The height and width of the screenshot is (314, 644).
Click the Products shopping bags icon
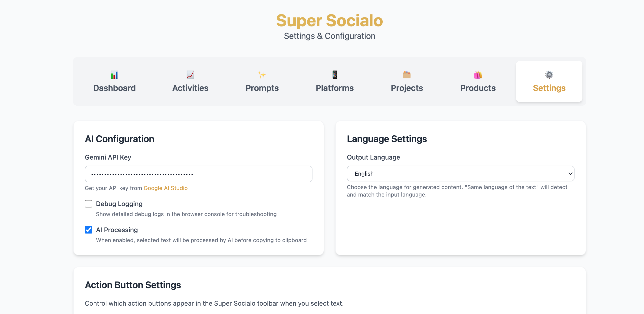[478, 75]
